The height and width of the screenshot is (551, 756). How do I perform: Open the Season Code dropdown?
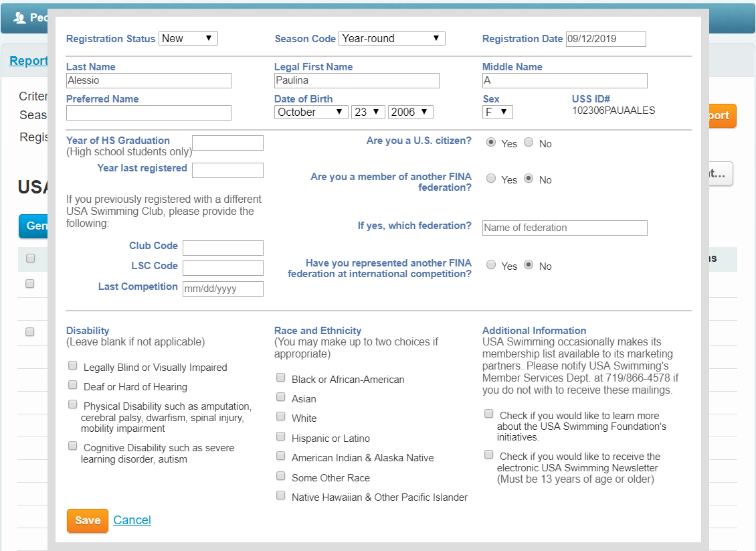pos(392,39)
